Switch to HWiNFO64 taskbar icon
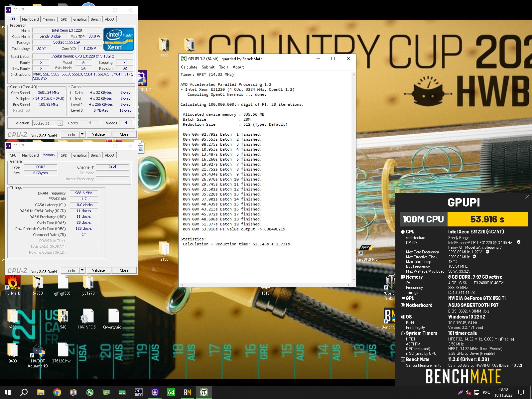This screenshot has height=399, width=532. 171,392
